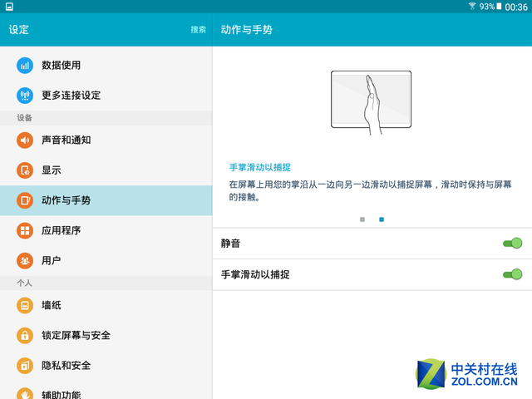Tap the 静音 row label
The image size is (532, 399).
click(231, 244)
